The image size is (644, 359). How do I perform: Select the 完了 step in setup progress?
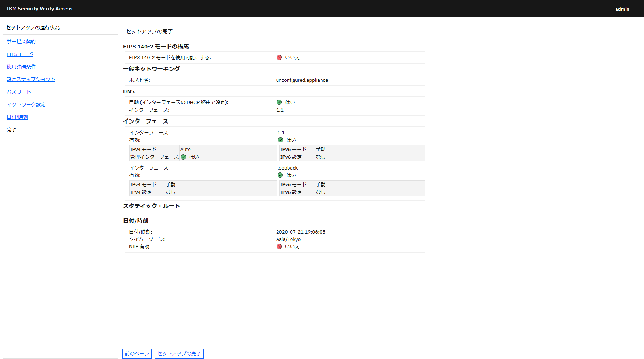pyautogui.click(x=11, y=130)
